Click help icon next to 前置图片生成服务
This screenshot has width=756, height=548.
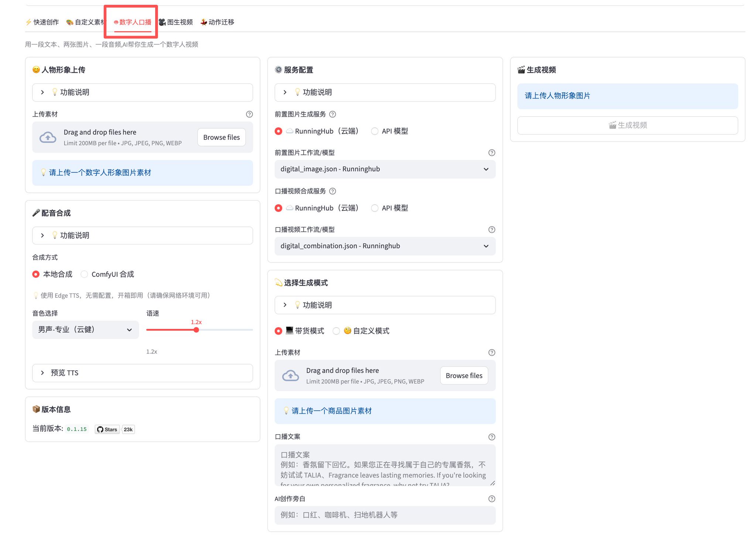[332, 114]
